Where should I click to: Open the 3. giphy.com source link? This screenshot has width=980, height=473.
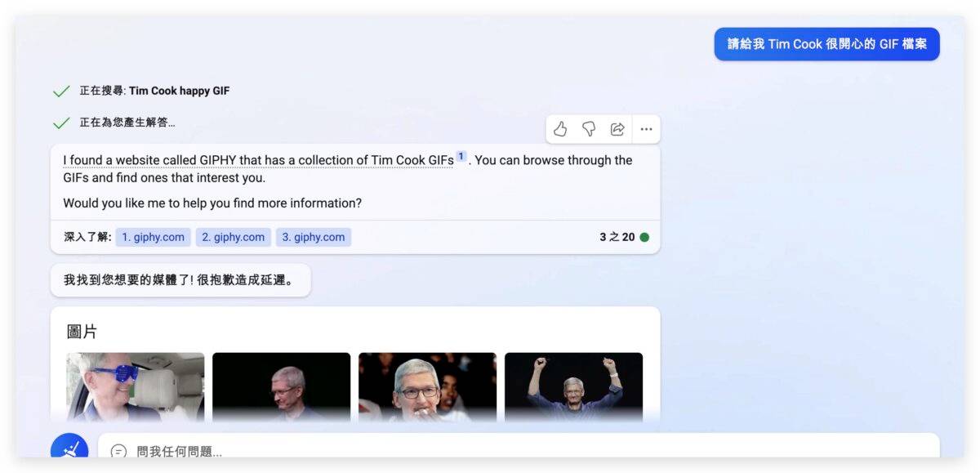click(x=314, y=237)
